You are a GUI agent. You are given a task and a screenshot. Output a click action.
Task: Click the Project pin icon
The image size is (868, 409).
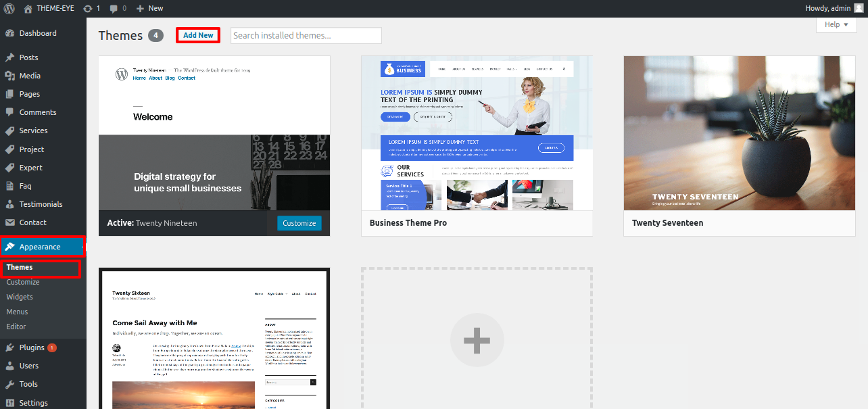(x=9, y=149)
